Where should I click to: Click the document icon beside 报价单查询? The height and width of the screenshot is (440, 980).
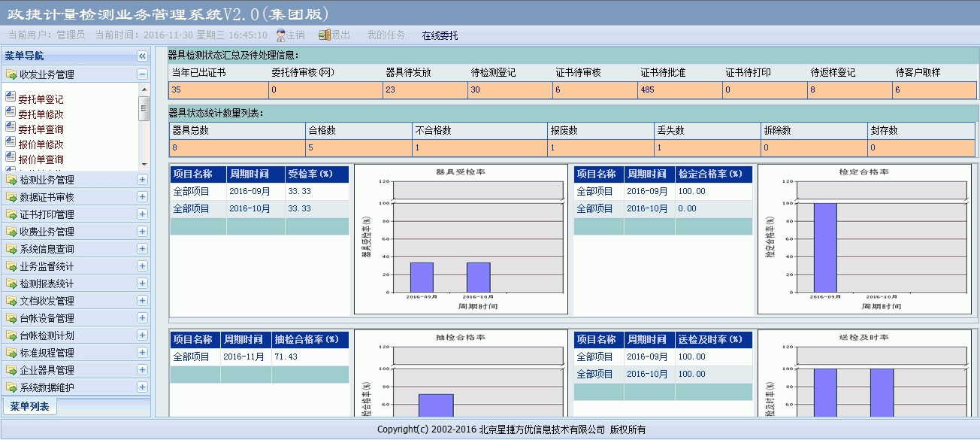pos(11,158)
